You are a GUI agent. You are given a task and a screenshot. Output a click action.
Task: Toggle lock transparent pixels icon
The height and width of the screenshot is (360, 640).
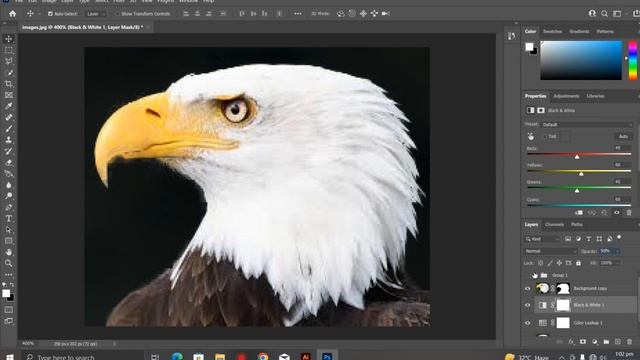point(540,263)
